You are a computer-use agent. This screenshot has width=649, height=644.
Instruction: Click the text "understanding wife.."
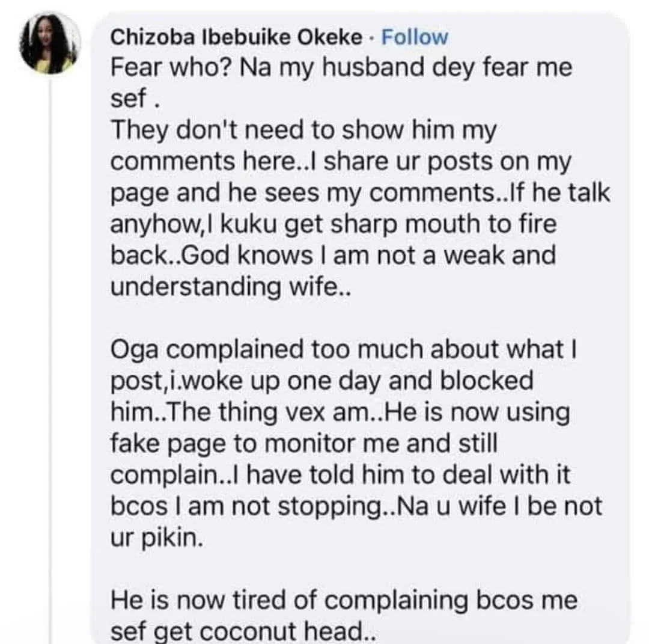[230, 287]
